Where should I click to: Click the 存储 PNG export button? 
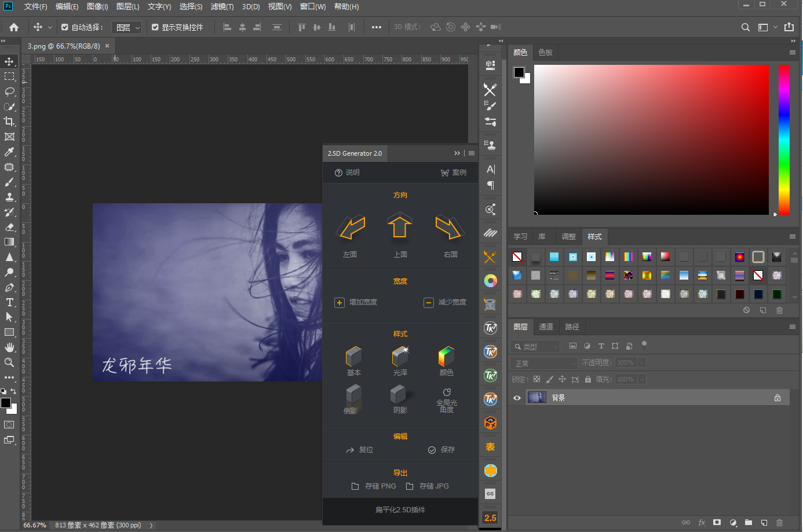click(x=374, y=486)
